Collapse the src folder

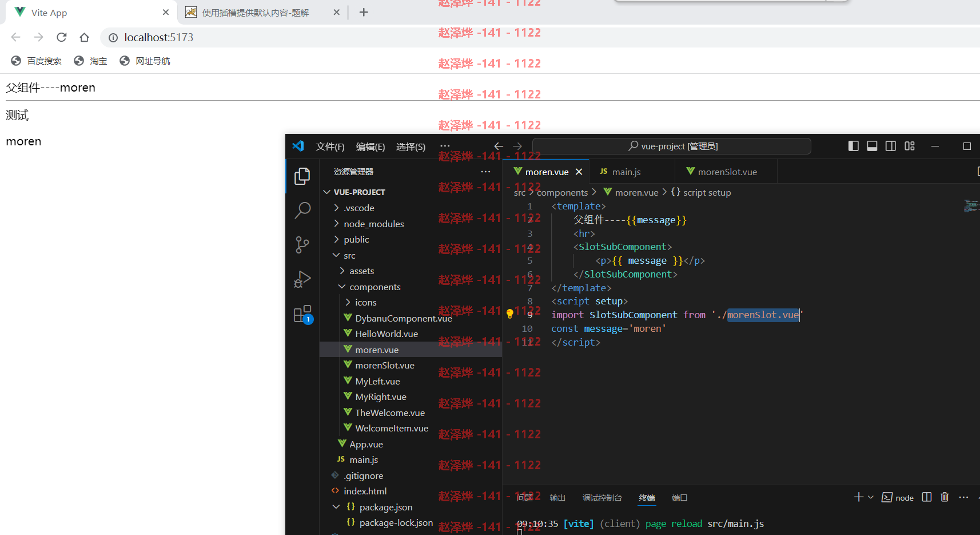(336, 255)
